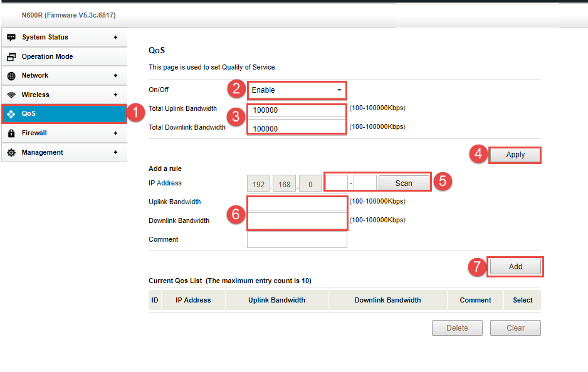Click the Downlink Bandwidth column header
This screenshot has height=372, width=588.
click(388, 300)
